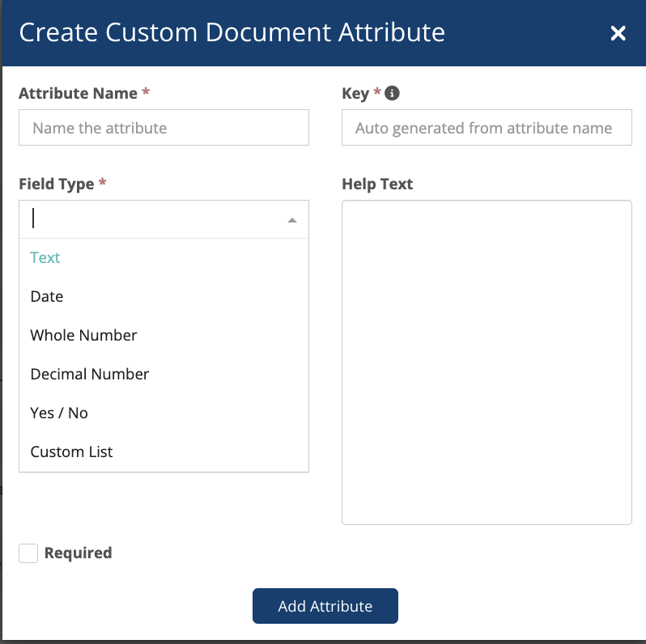The width and height of the screenshot is (646, 644).
Task: Click inside the Field Type search box
Action: pyautogui.click(x=154, y=219)
